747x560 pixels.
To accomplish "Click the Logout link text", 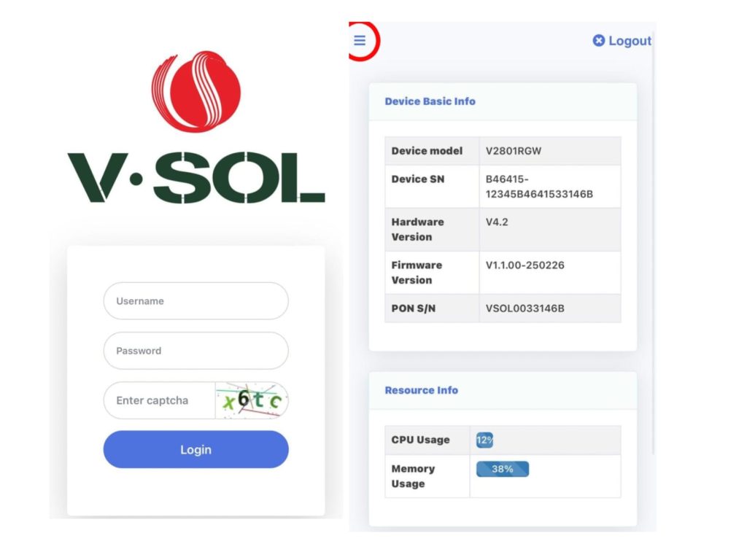I will coord(630,41).
